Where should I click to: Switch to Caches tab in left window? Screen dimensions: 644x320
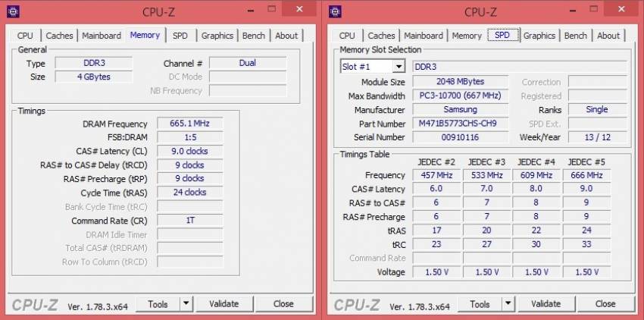pyautogui.click(x=59, y=36)
